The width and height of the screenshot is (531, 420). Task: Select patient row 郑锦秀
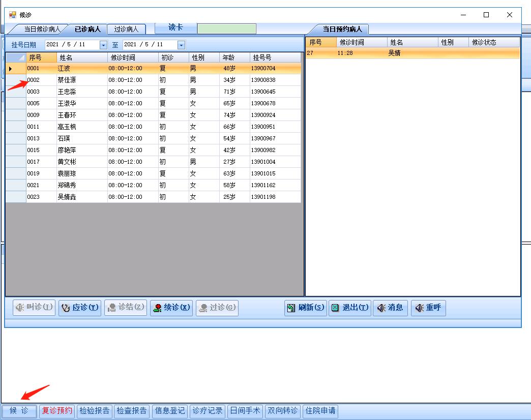click(x=154, y=185)
